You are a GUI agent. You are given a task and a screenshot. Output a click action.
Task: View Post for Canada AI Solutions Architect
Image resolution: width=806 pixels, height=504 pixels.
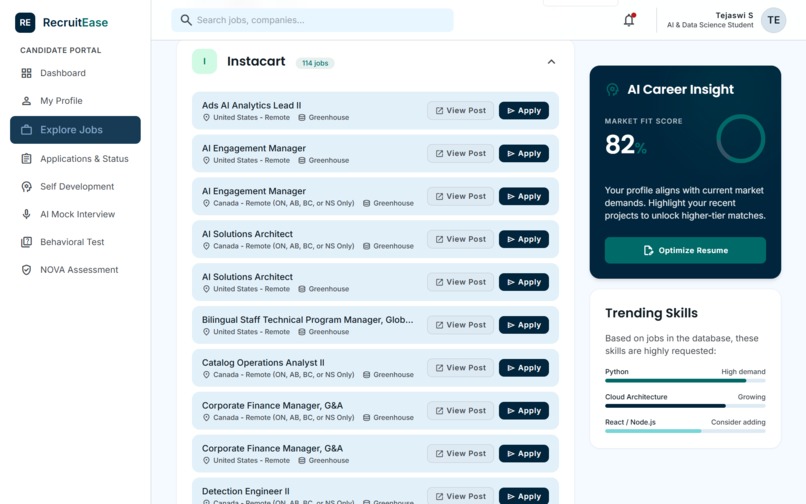(x=461, y=239)
